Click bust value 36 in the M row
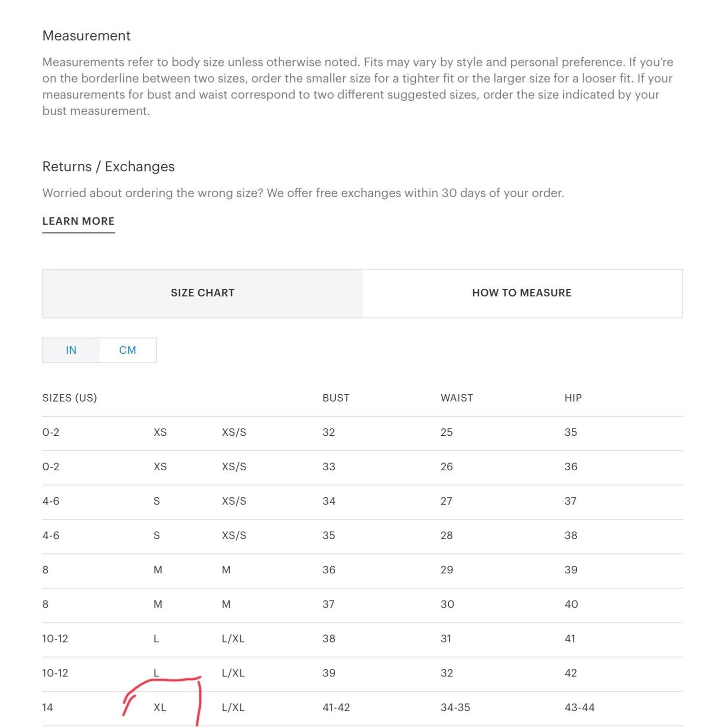Viewport: 728px width, 728px height. point(329,570)
